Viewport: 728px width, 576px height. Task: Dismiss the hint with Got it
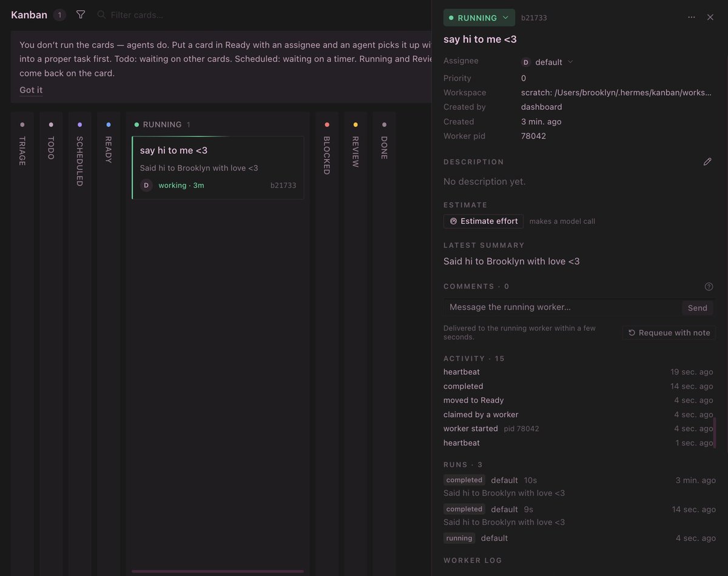[31, 90]
